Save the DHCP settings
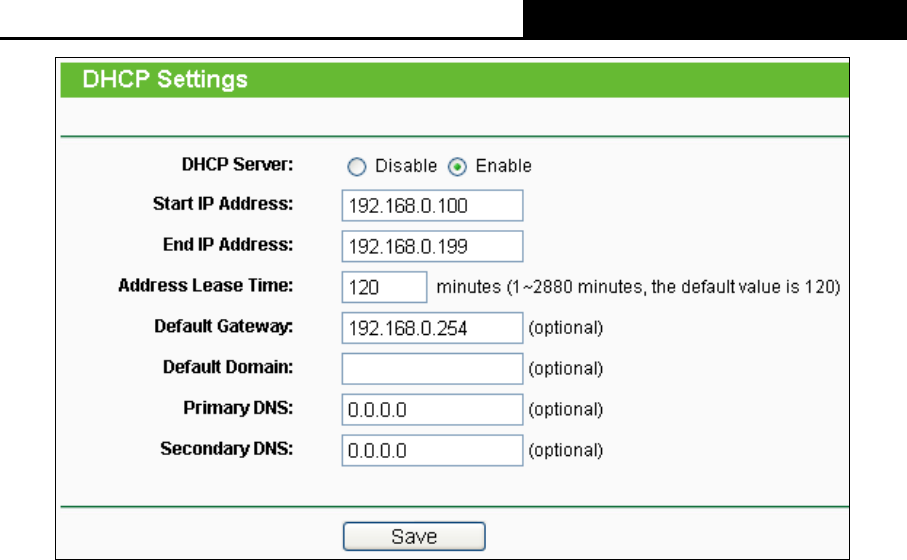The width and height of the screenshot is (907, 560). (x=414, y=536)
